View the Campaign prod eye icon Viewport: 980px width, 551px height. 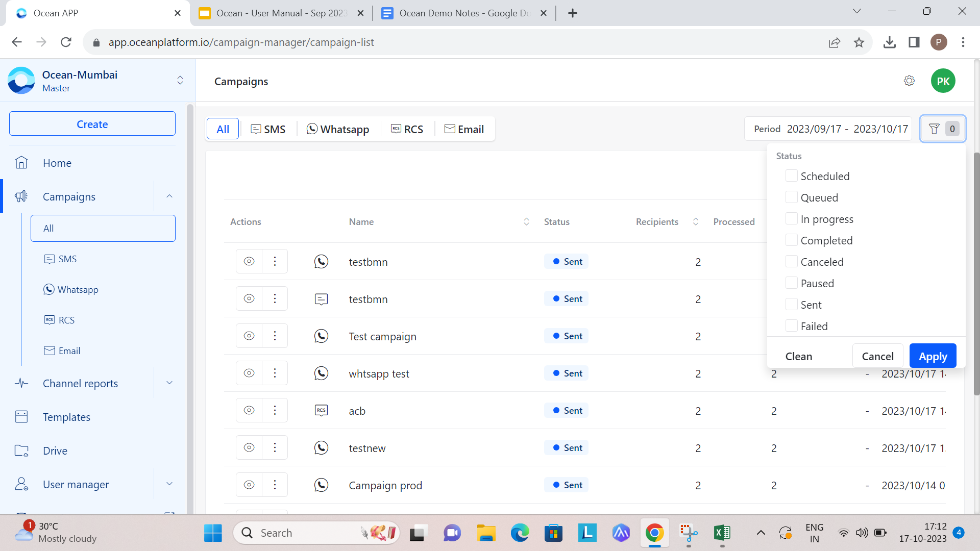point(249,485)
